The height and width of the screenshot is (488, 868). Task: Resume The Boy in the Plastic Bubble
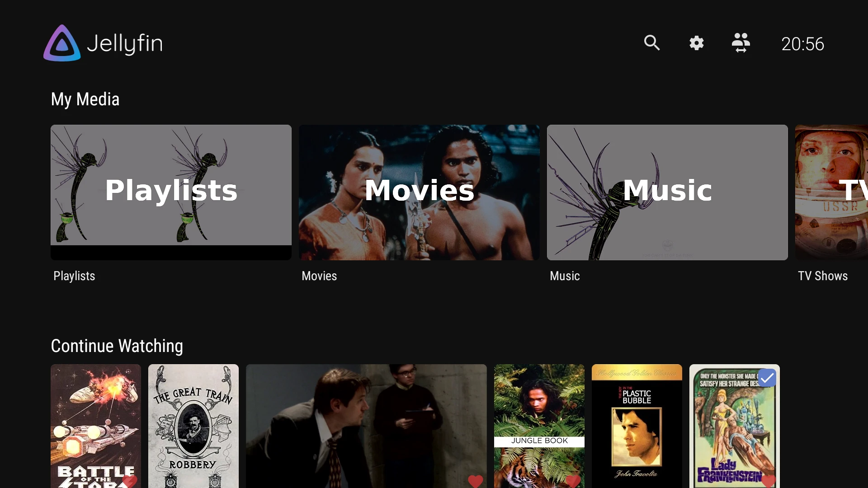pos(637,425)
